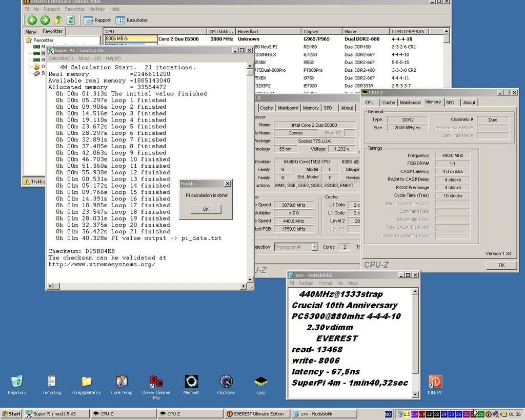Switch to Mainboard tab in front CPU-Z
525x420 pixels.
coord(410,103)
